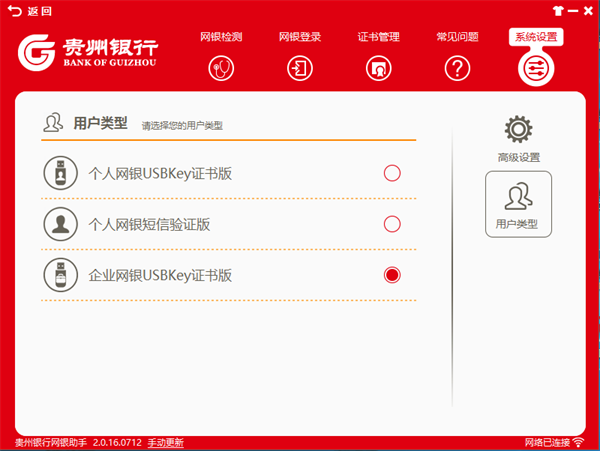The height and width of the screenshot is (451, 600).
Task: Select 企业网银USBKey证书版 radio button
Action: (392, 275)
